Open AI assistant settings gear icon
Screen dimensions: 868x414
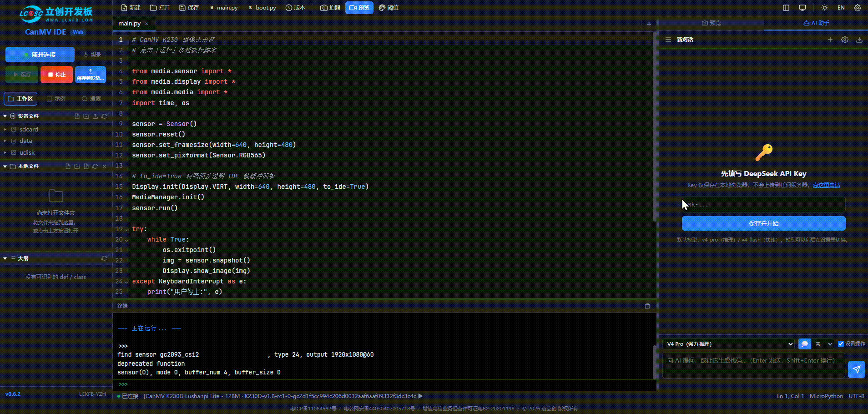click(x=845, y=40)
